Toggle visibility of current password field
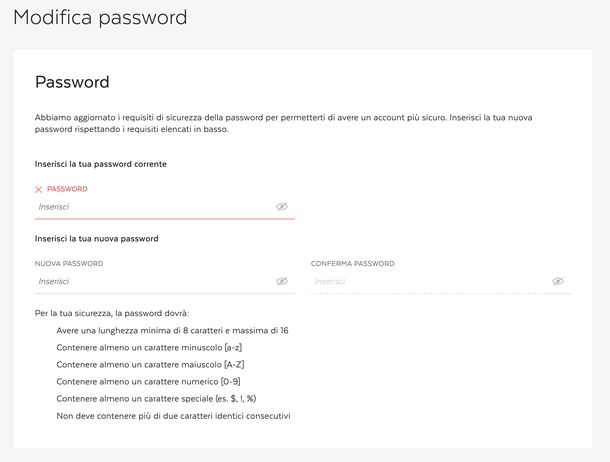Image resolution: width=610 pixels, height=462 pixels. 282,207
